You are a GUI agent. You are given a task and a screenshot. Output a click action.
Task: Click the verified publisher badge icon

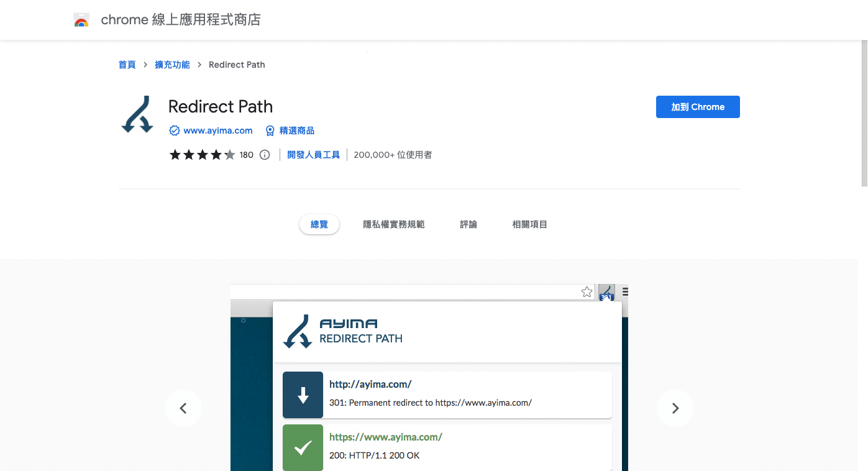click(175, 130)
